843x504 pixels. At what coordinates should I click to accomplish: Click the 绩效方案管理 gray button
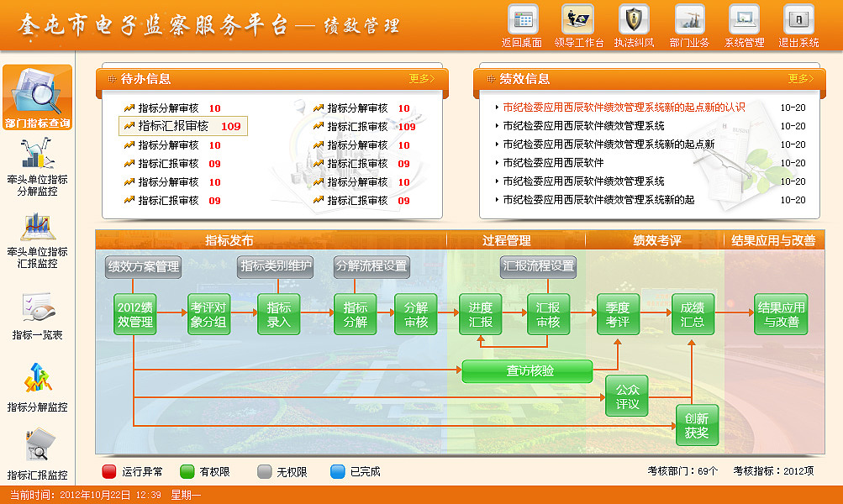pyautogui.click(x=143, y=267)
